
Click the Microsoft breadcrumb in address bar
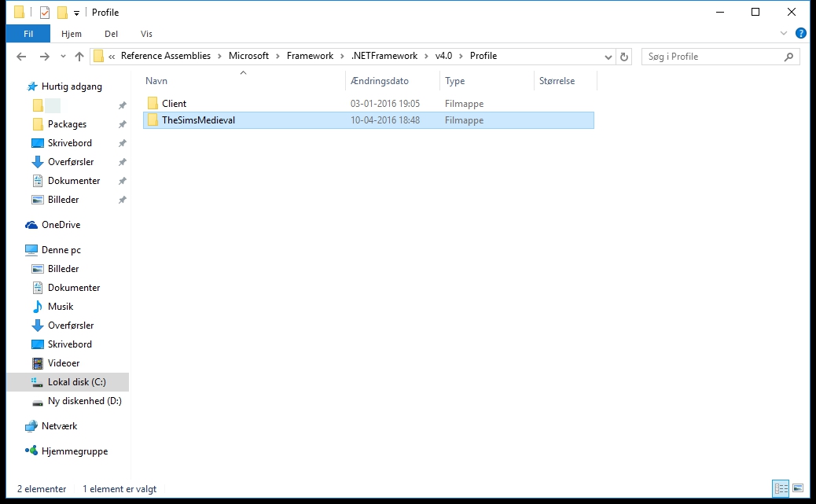point(248,56)
